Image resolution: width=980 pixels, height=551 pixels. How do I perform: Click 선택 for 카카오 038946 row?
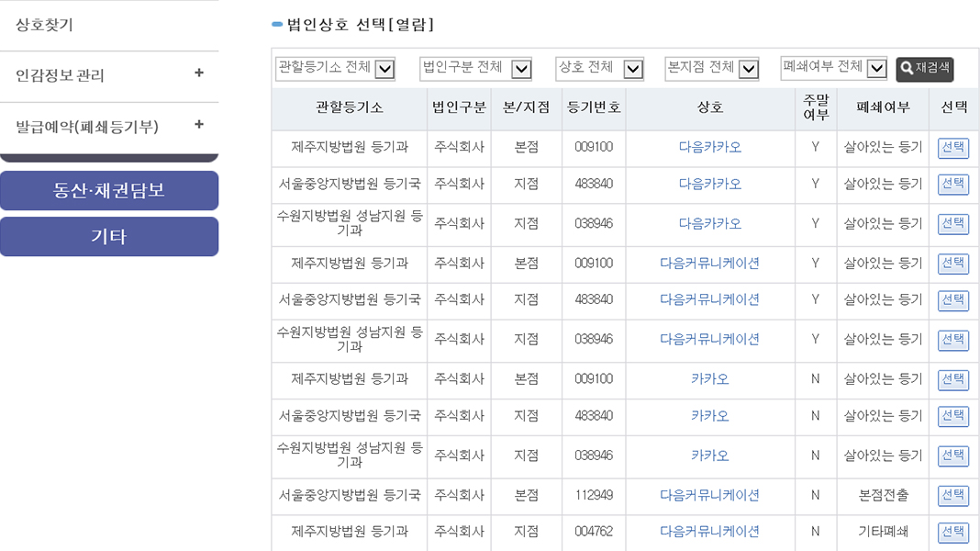point(953,456)
